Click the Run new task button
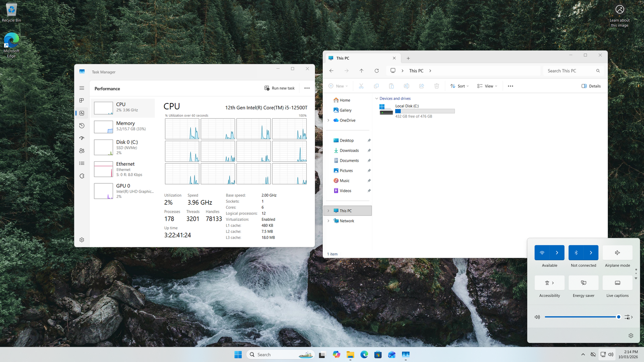Image resolution: width=644 pixels, height=362 pixels. pyautogui.click(x=279, y=88)
